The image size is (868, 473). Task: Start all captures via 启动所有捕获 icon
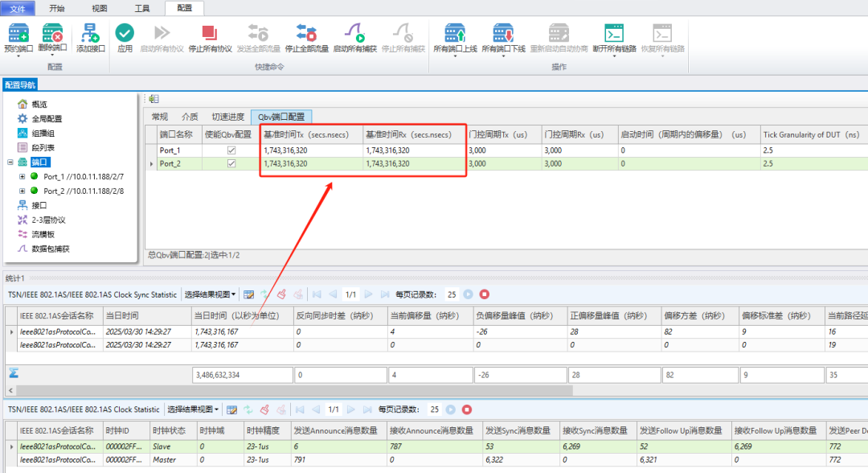click(x=354, y=33)
